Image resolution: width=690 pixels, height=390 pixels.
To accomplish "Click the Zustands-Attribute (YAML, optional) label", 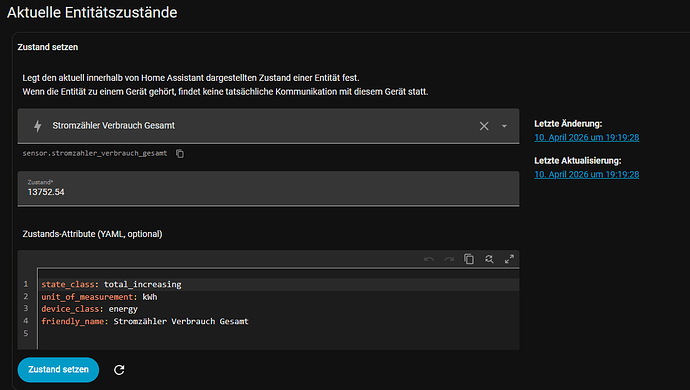I will pyautogui.click(x=92, y=234).
